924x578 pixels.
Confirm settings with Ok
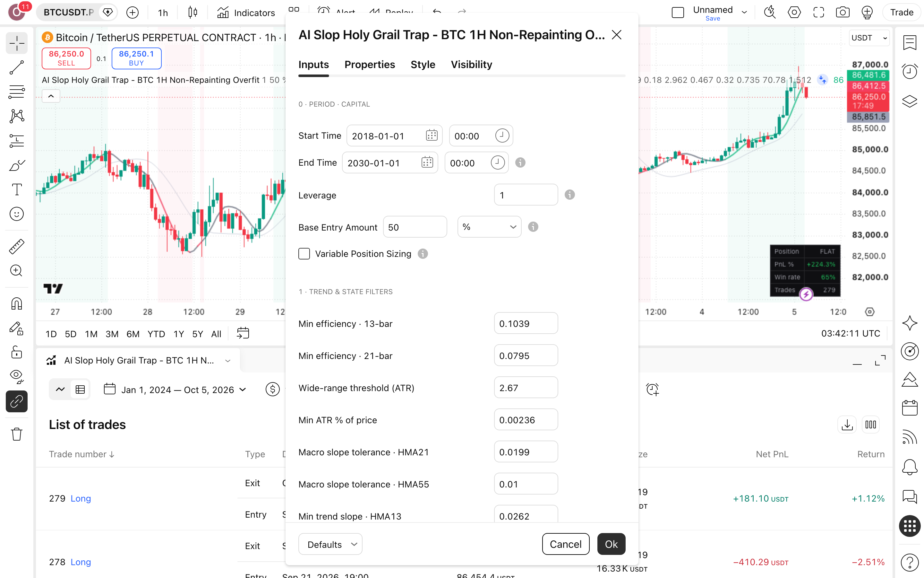point(611,544)
